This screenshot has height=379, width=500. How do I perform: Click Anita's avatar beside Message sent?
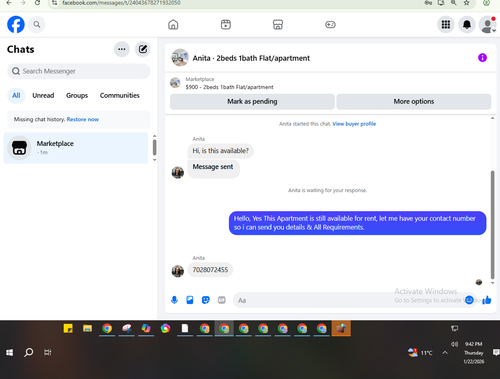tap(178, 172)
